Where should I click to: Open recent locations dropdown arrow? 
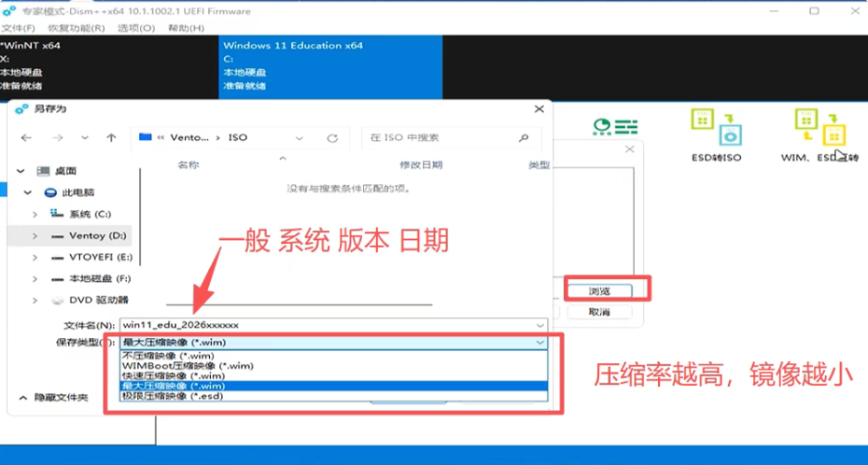pyautogui.click(x=85, y=138)
